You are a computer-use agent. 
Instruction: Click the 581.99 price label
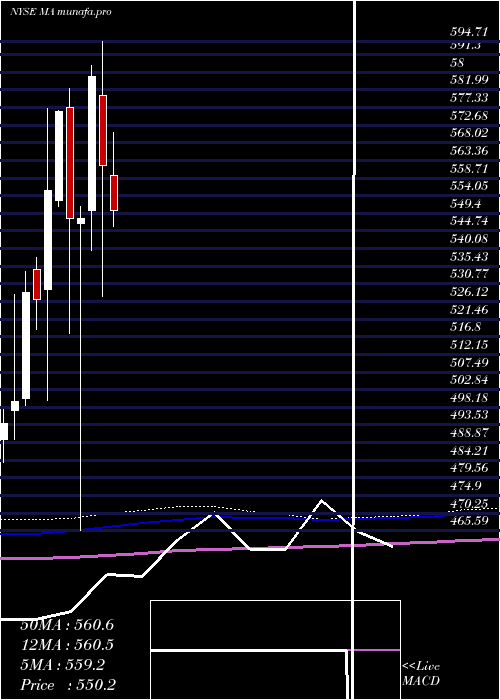coord(469,80)
